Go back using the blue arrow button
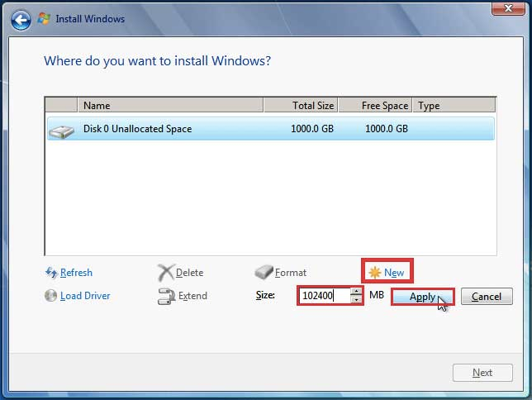The image size is (532, 400). [x=21, y=20]
